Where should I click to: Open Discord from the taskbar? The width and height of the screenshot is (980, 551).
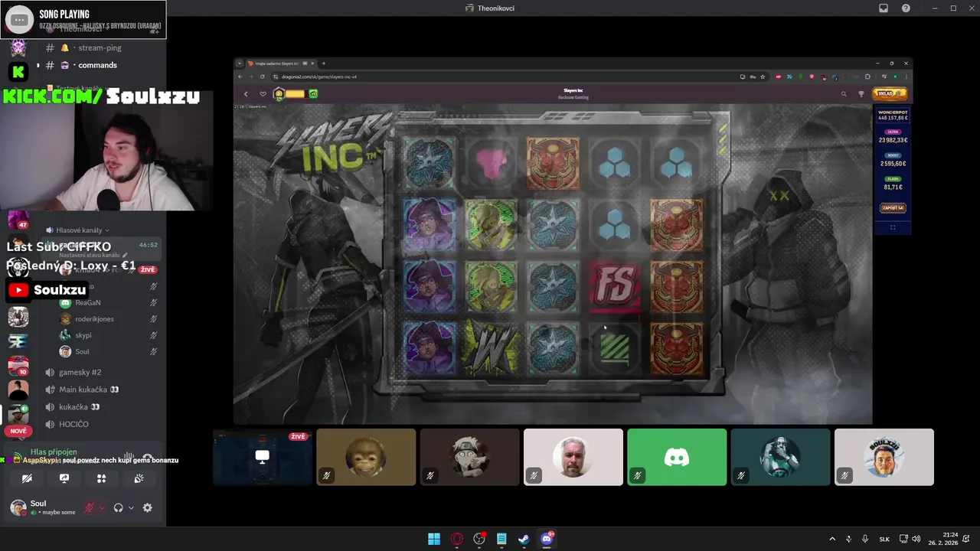tap(547, 539)
